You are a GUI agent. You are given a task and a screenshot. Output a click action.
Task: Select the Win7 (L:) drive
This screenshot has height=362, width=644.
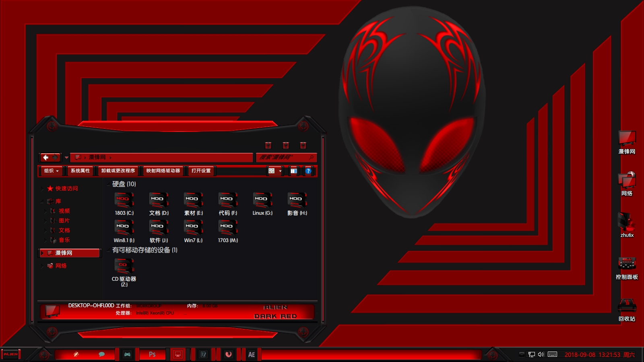[193, 231]
